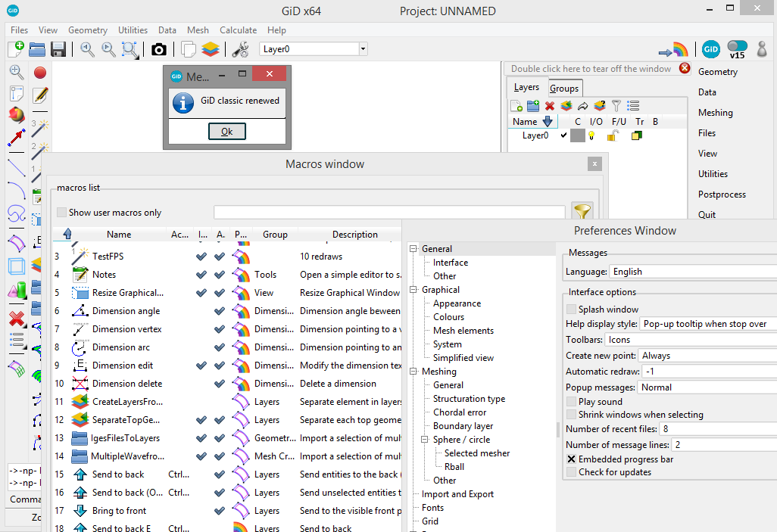Click Number of recent files field

(718, 429)
